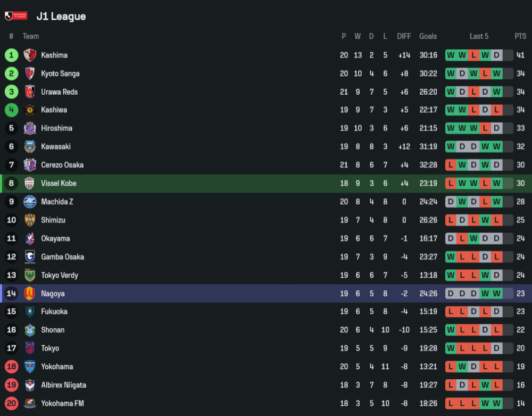This screenshot has width=532, height=416.
Task: Select the Urawa Reds team badge
Action: (30, 92)
